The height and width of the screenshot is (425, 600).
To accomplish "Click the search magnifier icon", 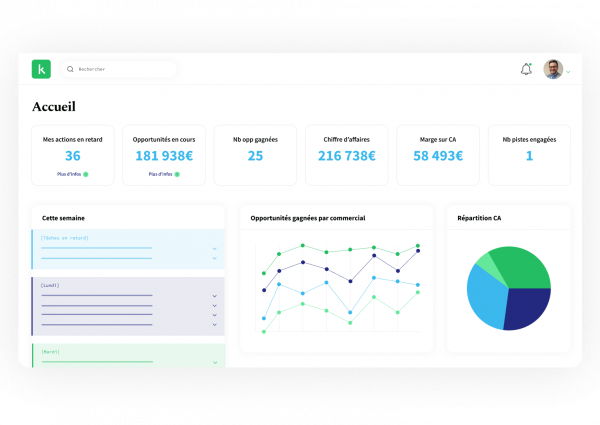I will click(x=70, y=69).
